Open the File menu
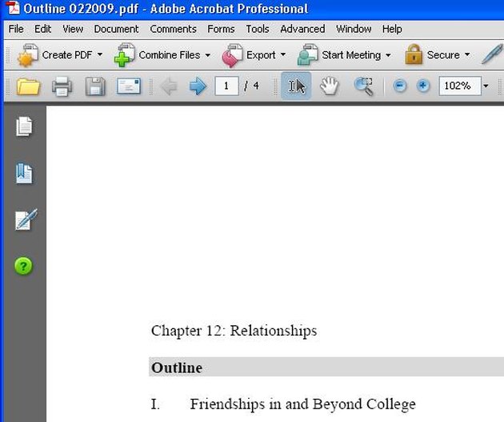The height and width of the screenshot is (422, 504). tap(16, 29)
